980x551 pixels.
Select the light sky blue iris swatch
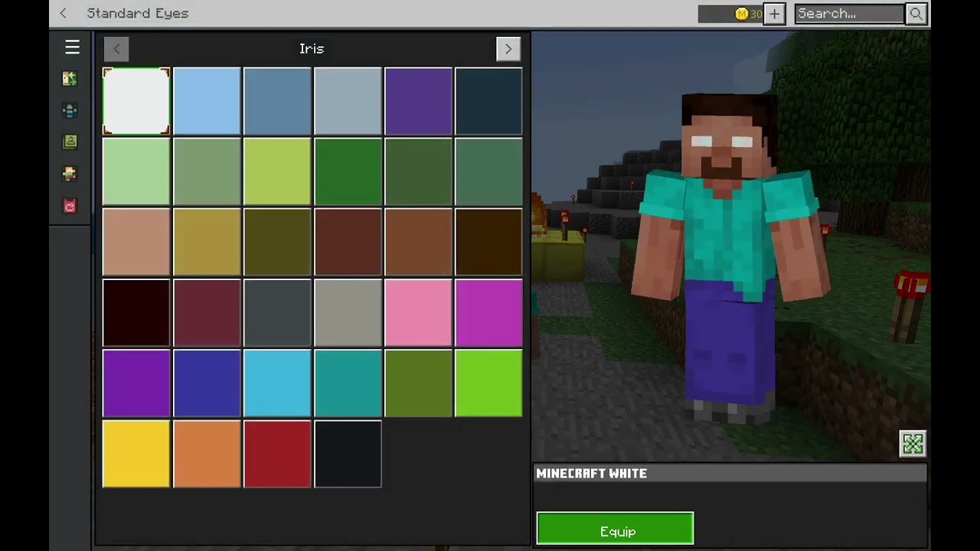tap(207, 101)
